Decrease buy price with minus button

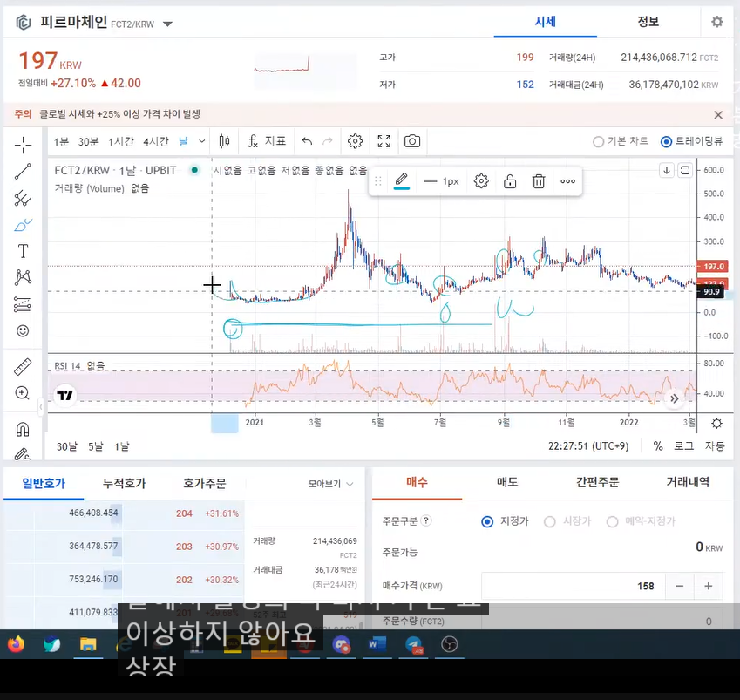pyautogui.click(x=680, y=587)
